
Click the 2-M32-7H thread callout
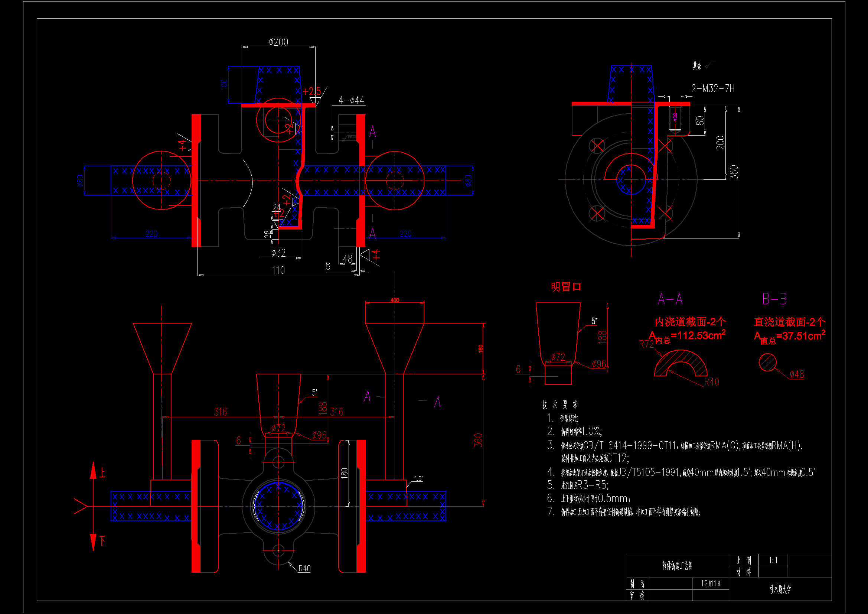tap(712, 89)
